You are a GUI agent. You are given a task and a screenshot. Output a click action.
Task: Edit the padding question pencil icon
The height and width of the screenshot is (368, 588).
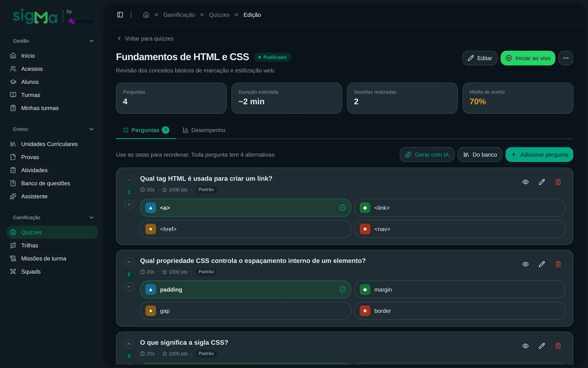pyautogui.click(x=542, y=264)
